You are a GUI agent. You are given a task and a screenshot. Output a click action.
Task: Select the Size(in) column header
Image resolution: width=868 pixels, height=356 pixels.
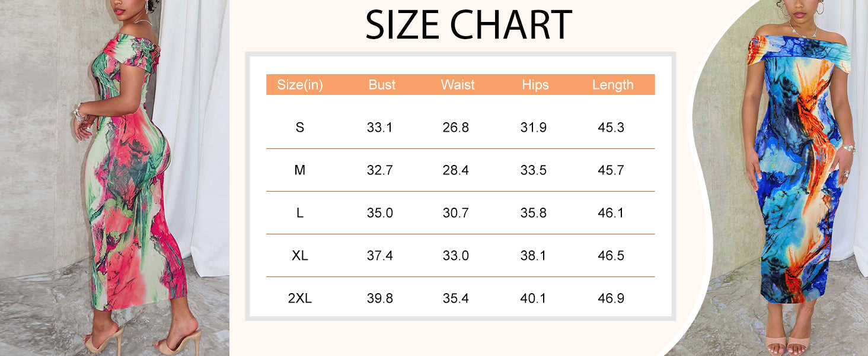pos(300,85)
